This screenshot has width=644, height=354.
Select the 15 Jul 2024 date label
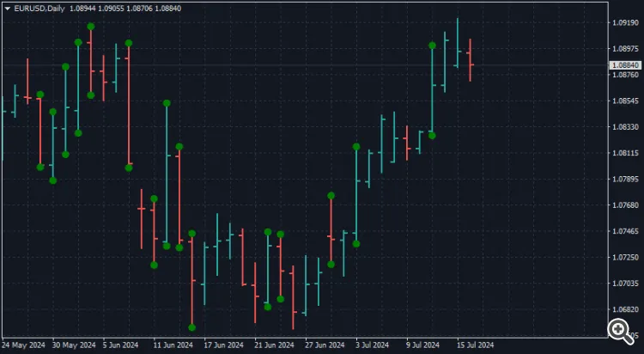(x=474, y=346)
